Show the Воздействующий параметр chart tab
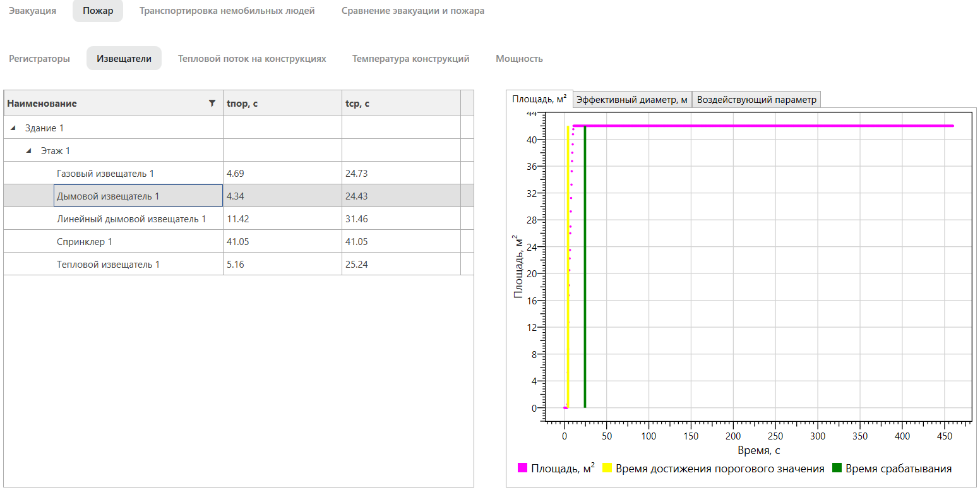 click(756, 100)
